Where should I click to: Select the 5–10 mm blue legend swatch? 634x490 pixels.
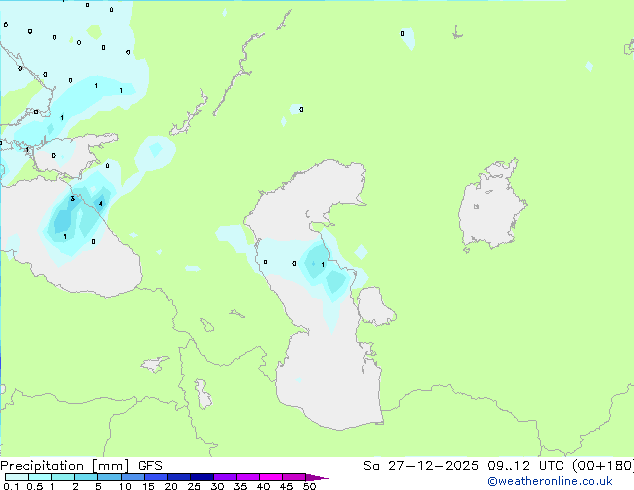pyautogui.click(x=109, y=477)
